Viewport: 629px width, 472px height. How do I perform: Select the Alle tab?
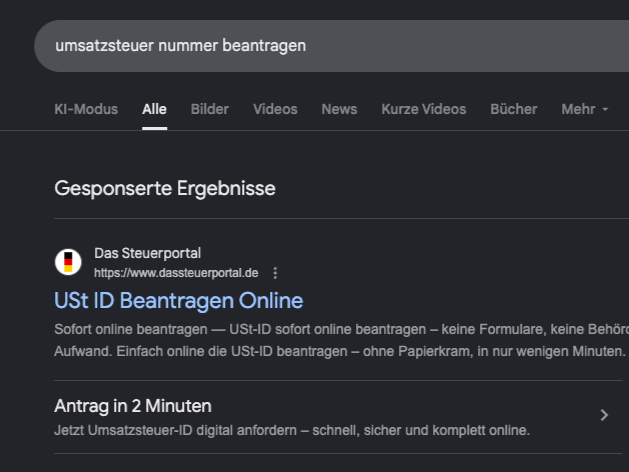click(x=154, y=109)
